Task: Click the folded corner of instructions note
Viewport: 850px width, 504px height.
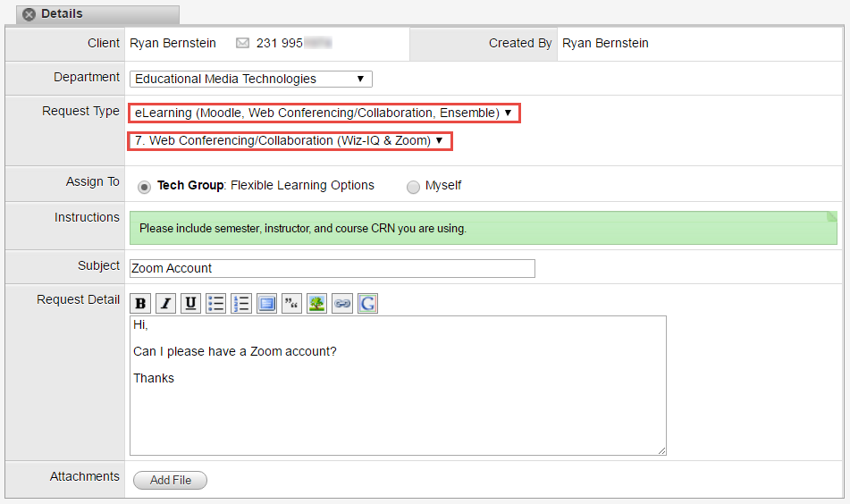Action: pyautogui.click(x=831, y=217)
